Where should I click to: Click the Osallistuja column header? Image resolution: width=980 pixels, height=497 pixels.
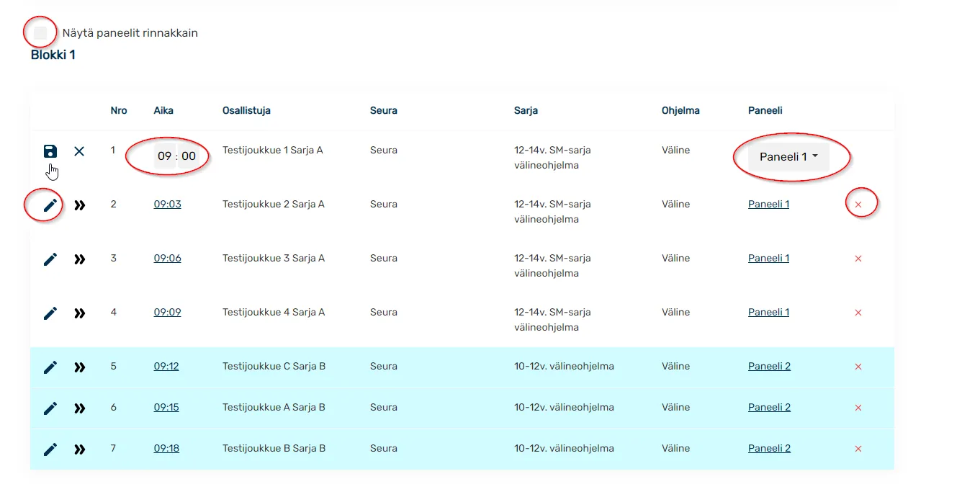(246, 111)
